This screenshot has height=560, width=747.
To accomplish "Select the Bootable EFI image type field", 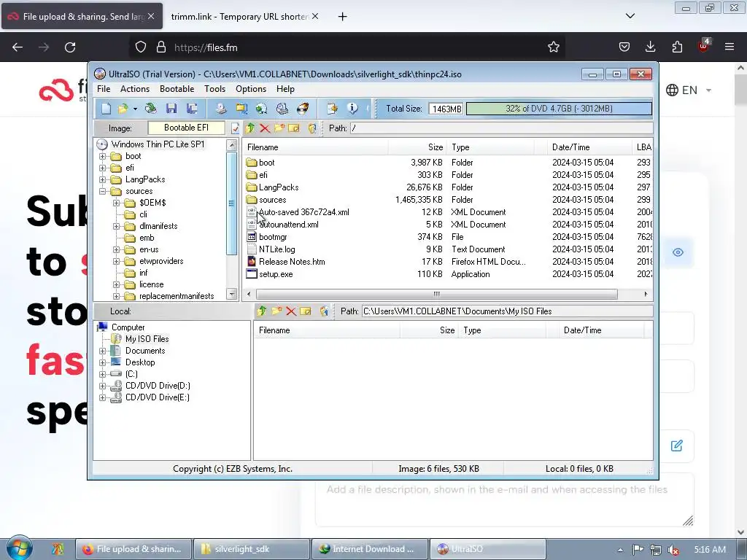I will coord(186,128).
